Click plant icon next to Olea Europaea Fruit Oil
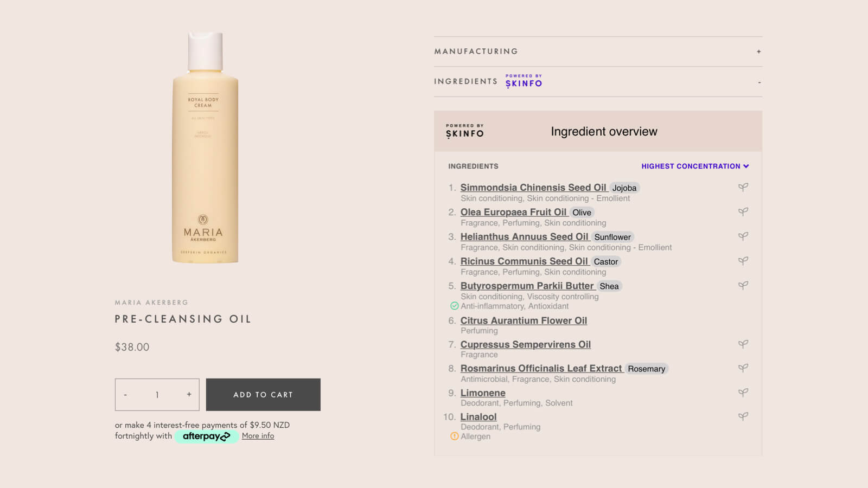 tap(743, 211)
